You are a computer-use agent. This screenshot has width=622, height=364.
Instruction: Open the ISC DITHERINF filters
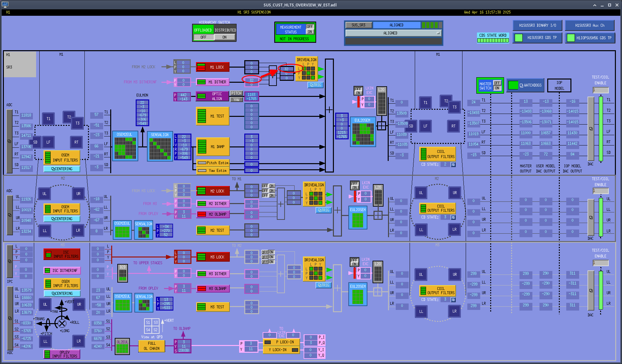pyautogui.click(x=62, y=271)
